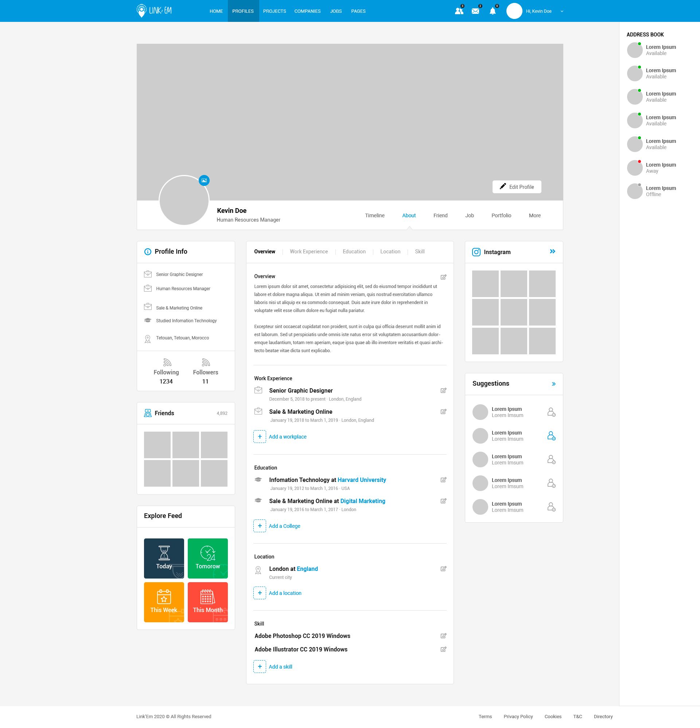
Task: Expand the Kevin Doe account dropdown
Action: click(x=562, y=11)
